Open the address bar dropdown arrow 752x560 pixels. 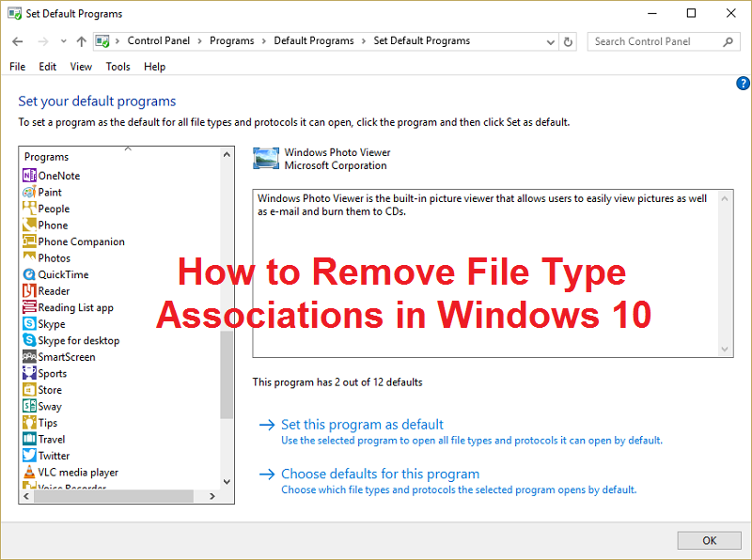553,41
